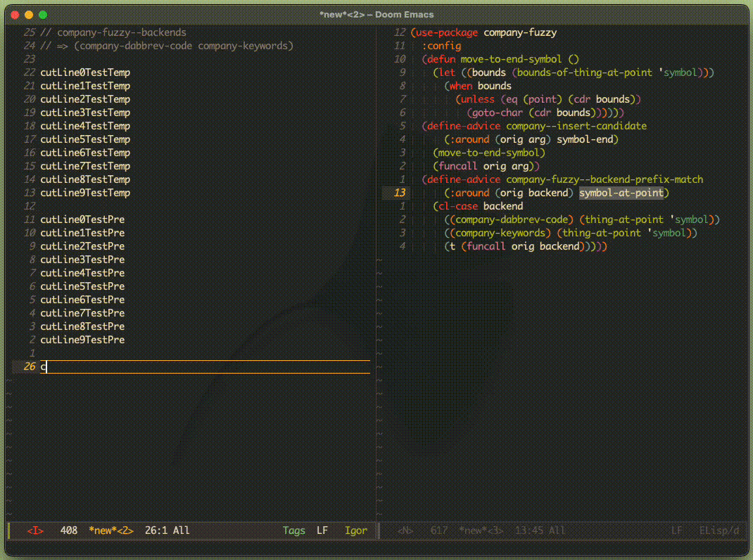The height and width of the screenshot is (560, 753).
Task: Click the Tags label in left modeline
Action: click(x=294, y=530)
